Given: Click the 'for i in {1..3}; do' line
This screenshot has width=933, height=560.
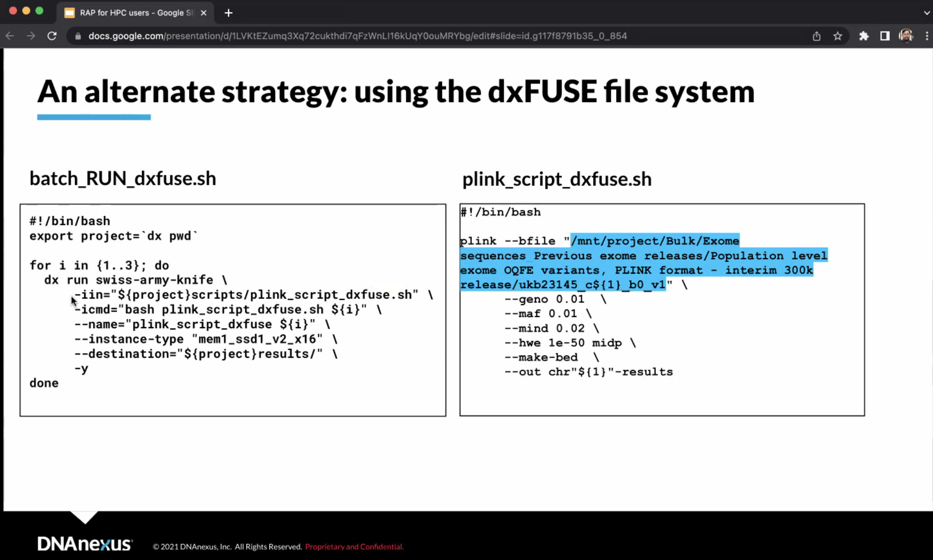Looking at the screenshot, I should click(99, 266).
